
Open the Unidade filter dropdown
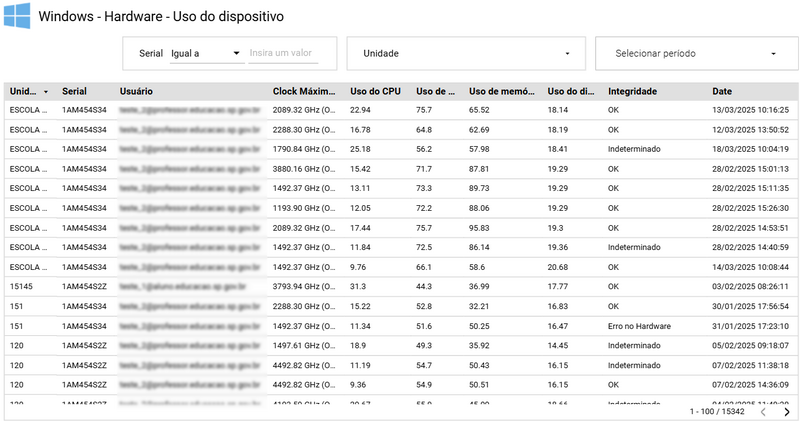coord(466,53)
